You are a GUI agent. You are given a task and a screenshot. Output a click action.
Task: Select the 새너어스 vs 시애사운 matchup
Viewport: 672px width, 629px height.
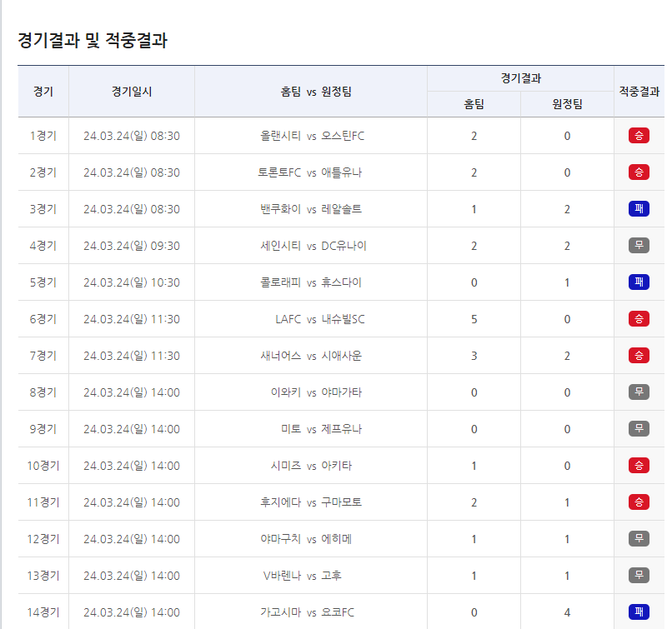(x=311, y=356)
